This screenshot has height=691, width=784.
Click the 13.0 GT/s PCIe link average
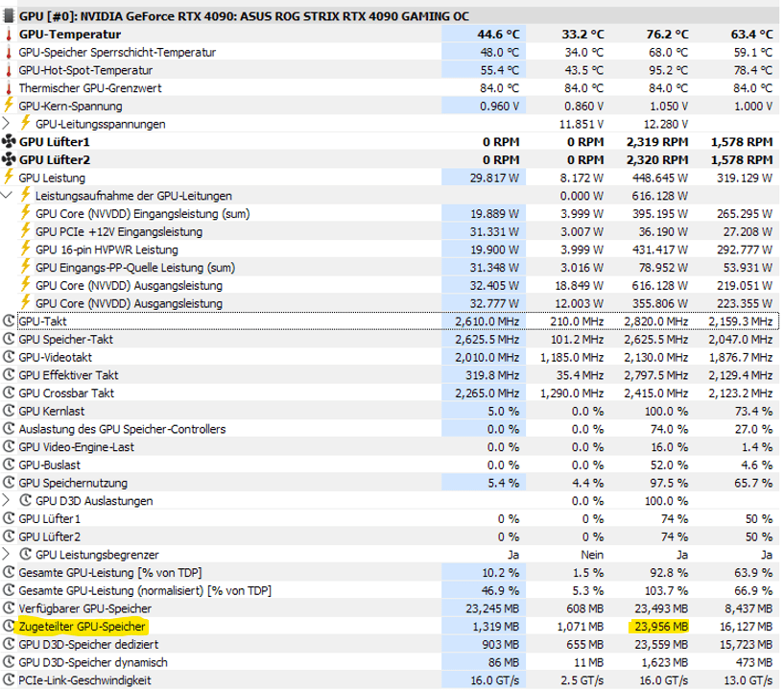click(748, 680)
